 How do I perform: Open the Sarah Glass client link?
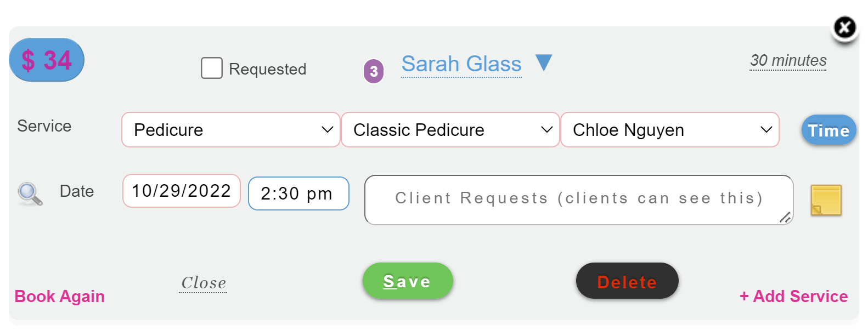tap(461, 64)
